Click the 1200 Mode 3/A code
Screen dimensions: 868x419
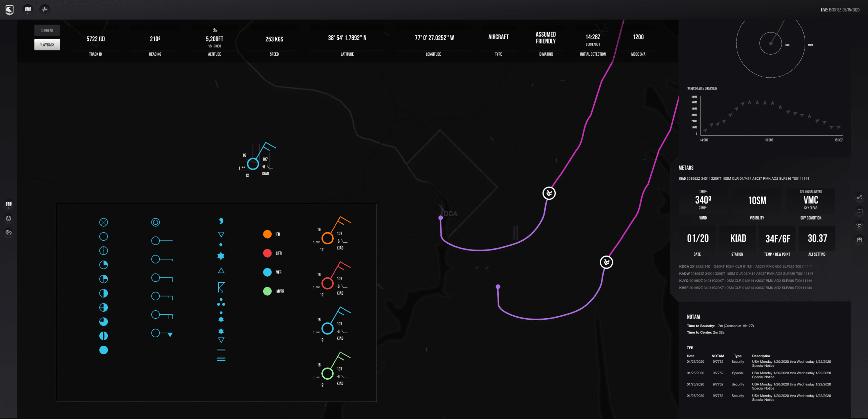click(x=638, y=37)
